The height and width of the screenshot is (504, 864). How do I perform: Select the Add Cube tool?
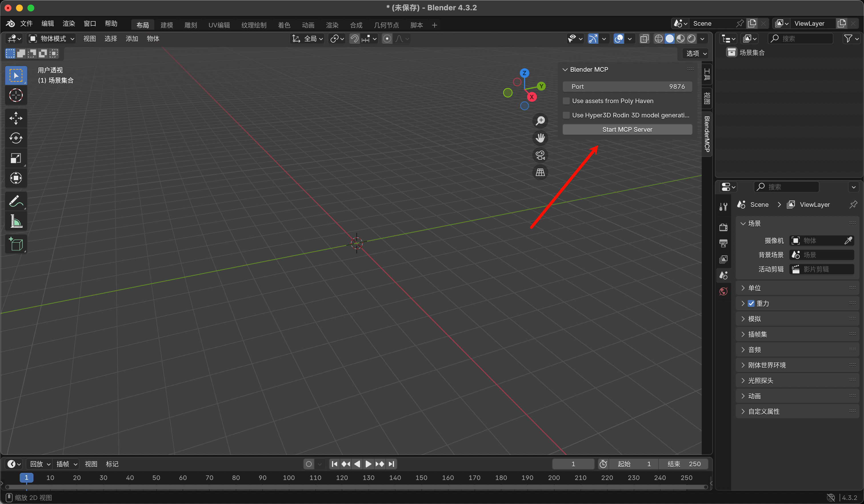point(16,244)
